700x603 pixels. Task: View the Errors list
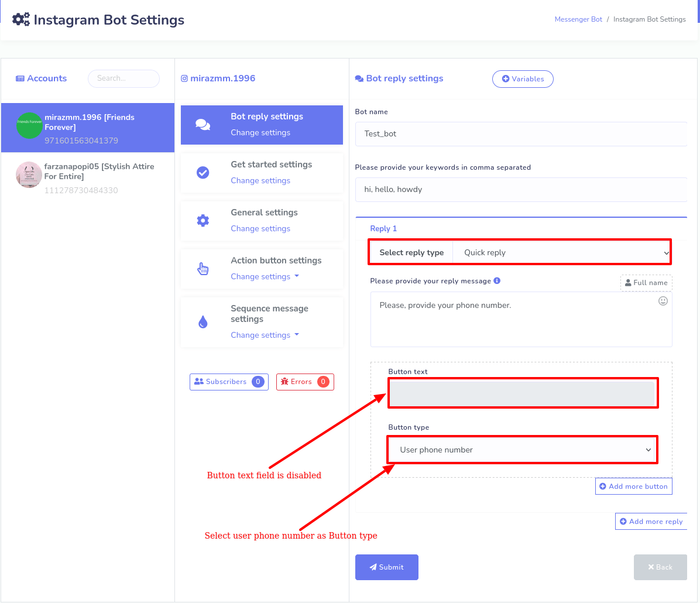pos(305,382)
